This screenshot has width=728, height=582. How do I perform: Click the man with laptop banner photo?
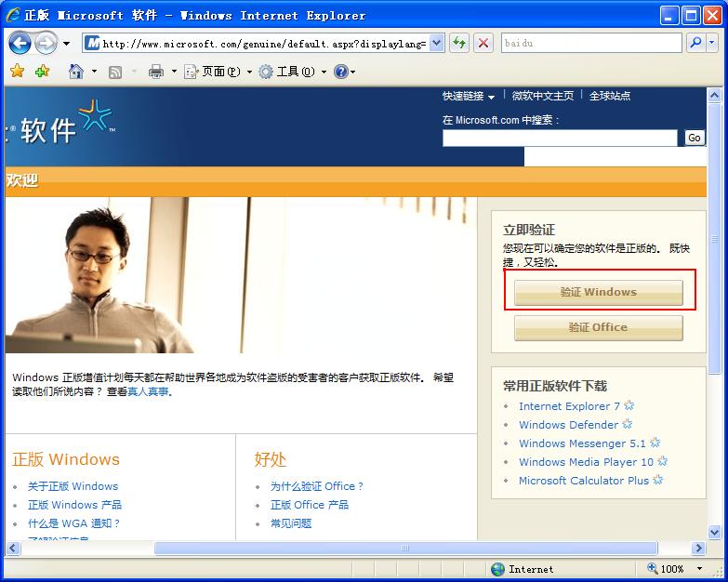[241, 275]
